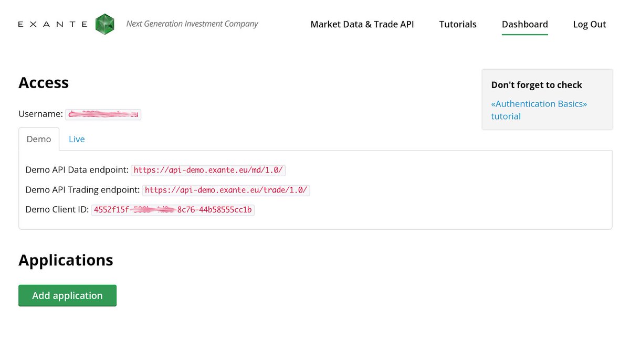Open Market Data & Trade API page
This screenshot has height=364, width=630.
point(362,24)
